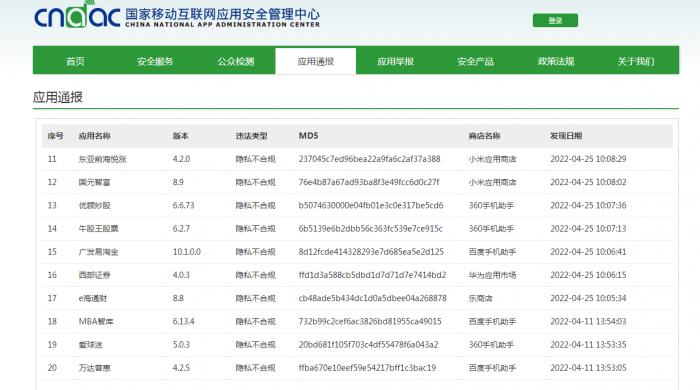Click the MD5 value in row 13
Viewport: 700px width, 390px height.
click(x=371, y=205)
